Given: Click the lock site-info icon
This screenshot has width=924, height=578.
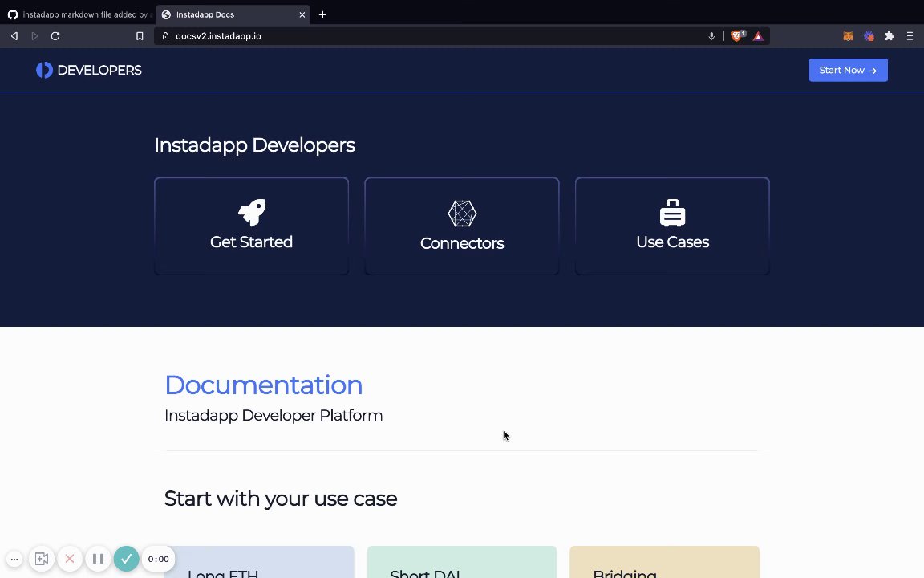Looking at the screenshot, I should click(165, 36).
